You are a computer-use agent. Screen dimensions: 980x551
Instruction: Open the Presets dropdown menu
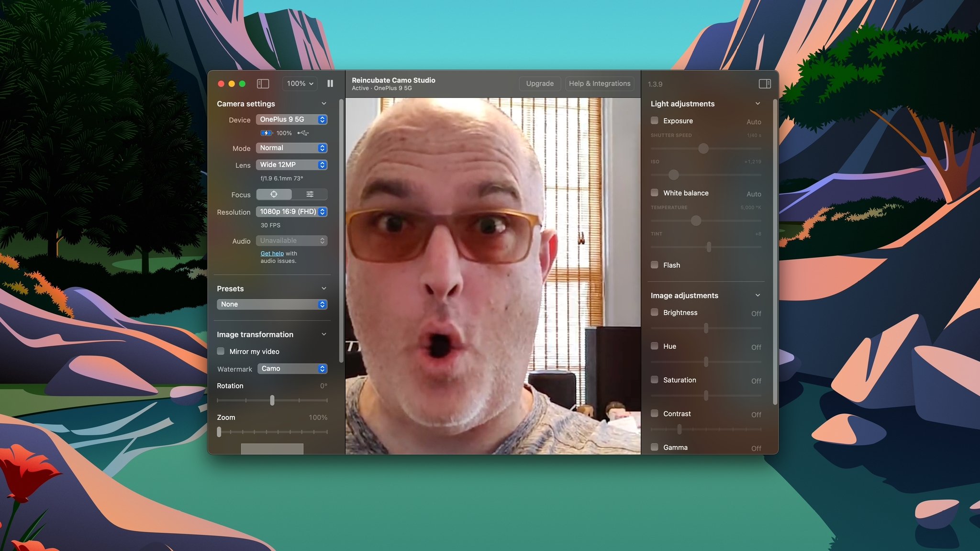pyautogui.click(x=272, y=303)
